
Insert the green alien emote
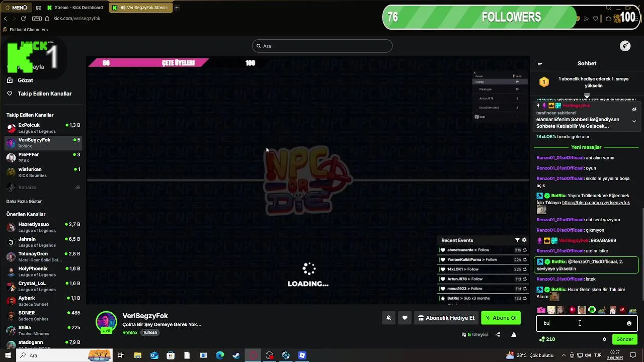click(x=592, y=310)
